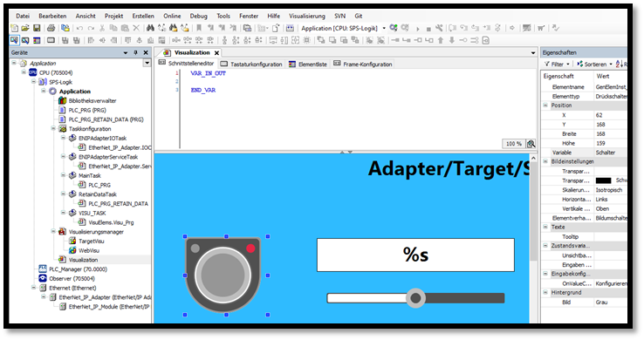Screen dimensions: 644x340
Task: Click the Konfigurieren value for OnValueChanged
Action: [611, 283]
